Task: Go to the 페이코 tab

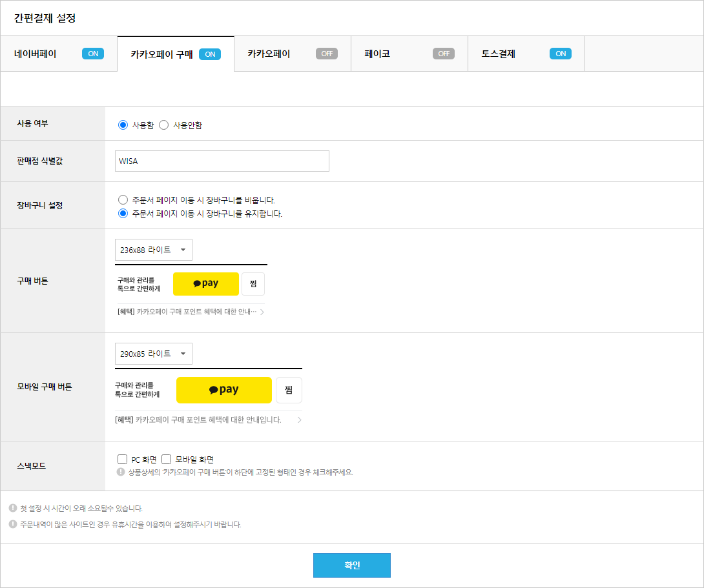Action: tap(409, 54)
